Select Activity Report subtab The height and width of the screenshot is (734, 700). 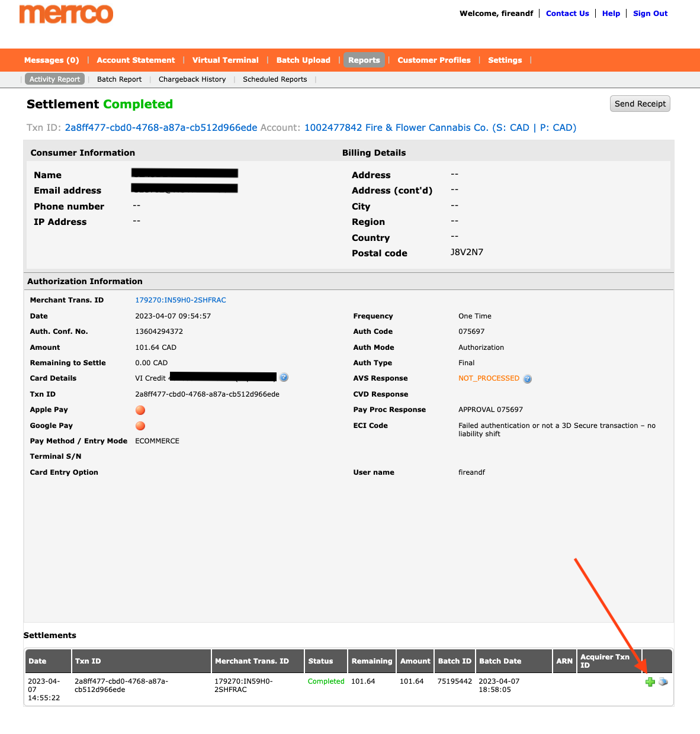tap(54, 79)
